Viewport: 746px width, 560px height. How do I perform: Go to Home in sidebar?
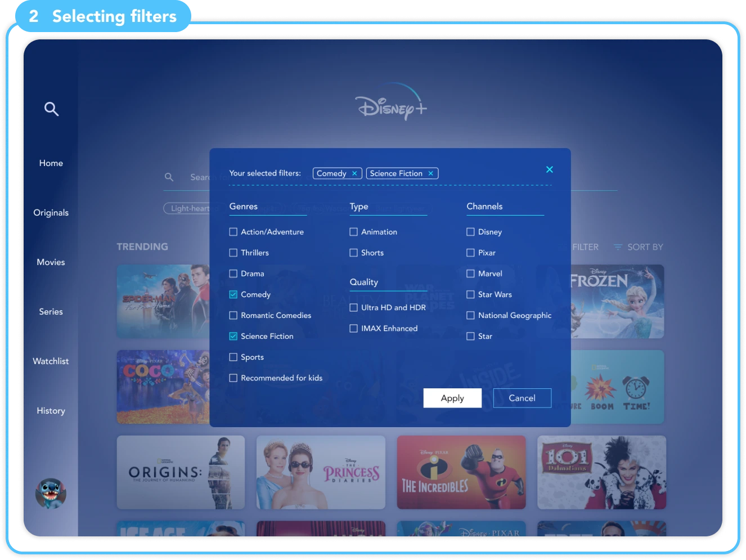(51, 163)
